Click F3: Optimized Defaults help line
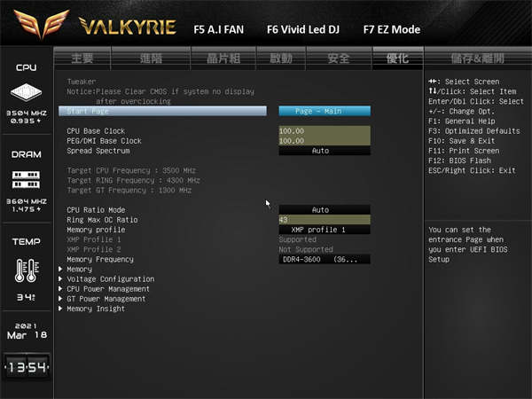This screenshot has height=399, width=532. [474, 131]
